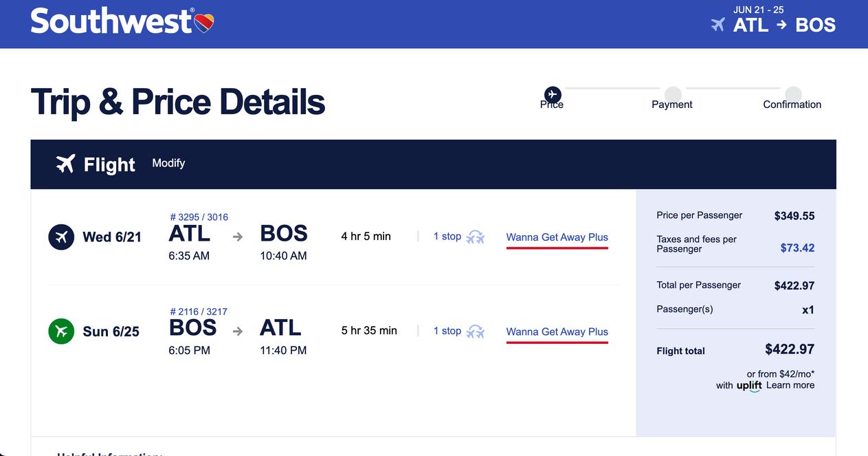This screenshot has width=868, height=456.
Task: Click flight number # 2116 / 3217
Action: (199, 312)
